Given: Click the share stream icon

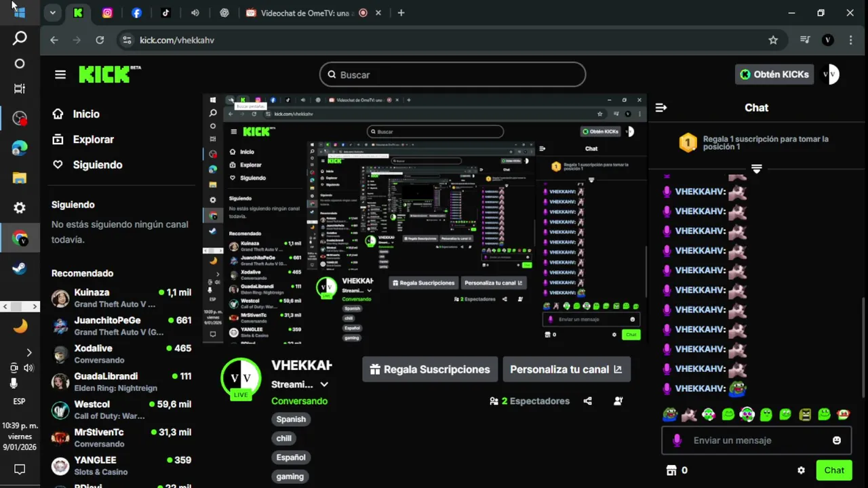Looking at the screenshot, I should click(588, 401).
